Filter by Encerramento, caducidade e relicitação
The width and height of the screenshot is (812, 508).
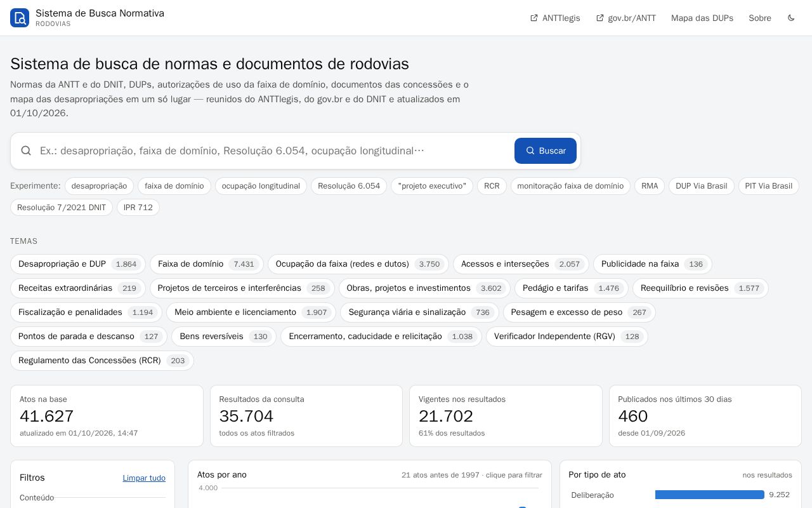click(381, 337)
